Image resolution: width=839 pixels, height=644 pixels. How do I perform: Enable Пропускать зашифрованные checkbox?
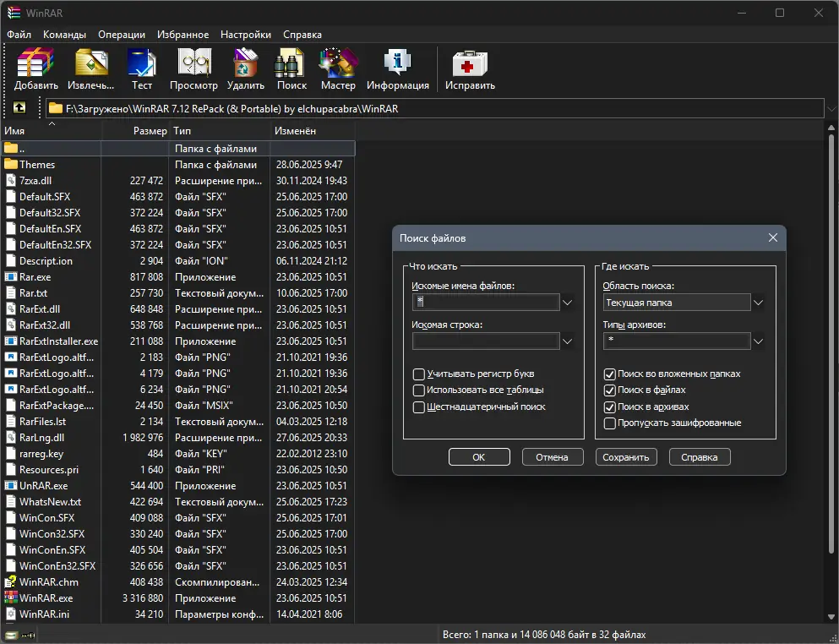click(610, 423)
